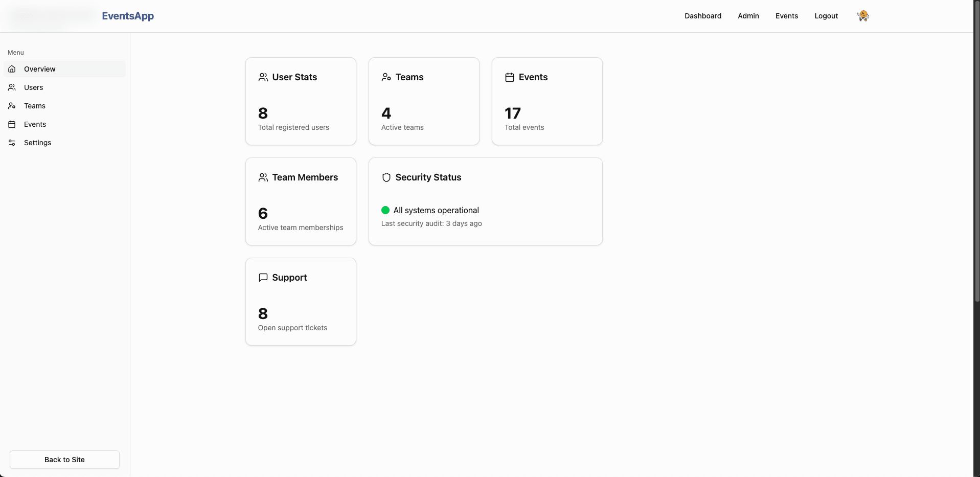The width and height of the screenshot is (980, 477).
Task: Switch to the Admin navigation item
Action: click(x=748, y=16)
